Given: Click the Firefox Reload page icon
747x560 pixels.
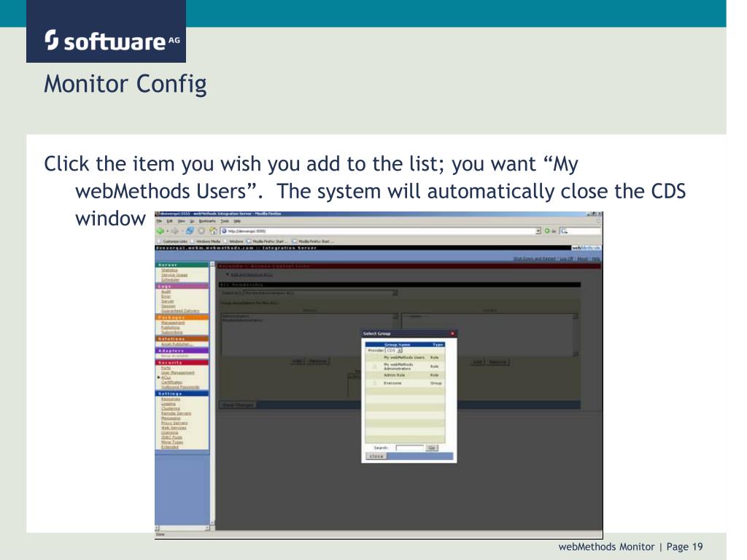Looking at the screenshot, I should click(190, 231).
